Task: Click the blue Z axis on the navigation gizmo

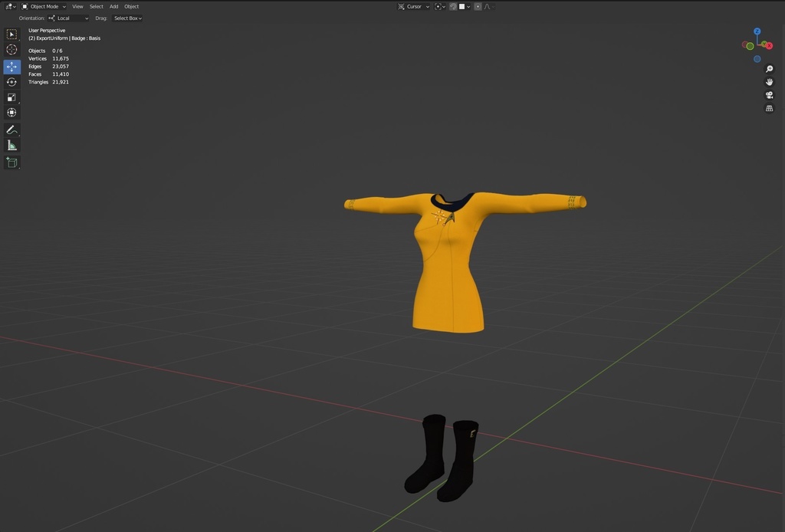Action: [757, 31]
